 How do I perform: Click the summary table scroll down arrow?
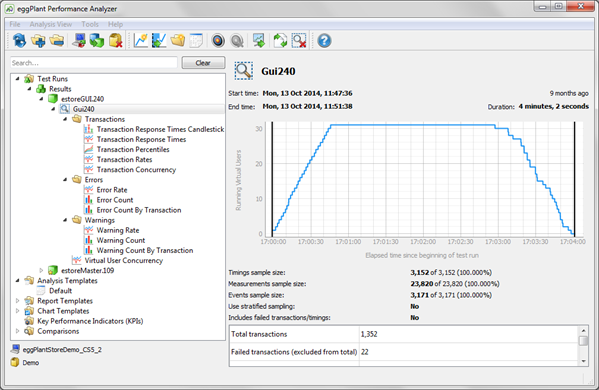pyautogui.click(x=583, y=361)
